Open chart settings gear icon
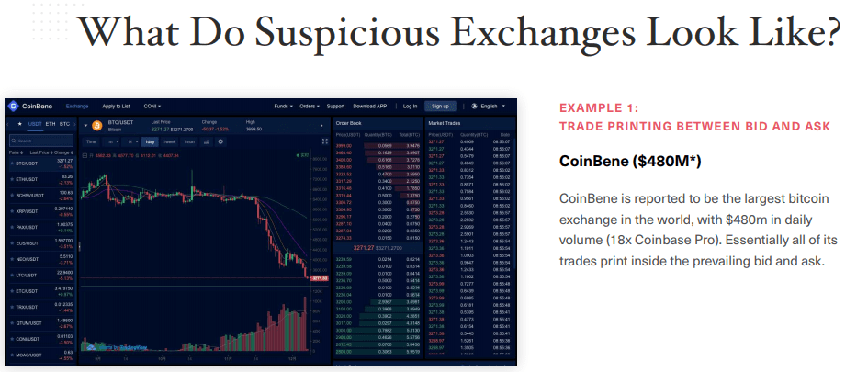The width and height of the screenshot is (868, 372). 220,141
